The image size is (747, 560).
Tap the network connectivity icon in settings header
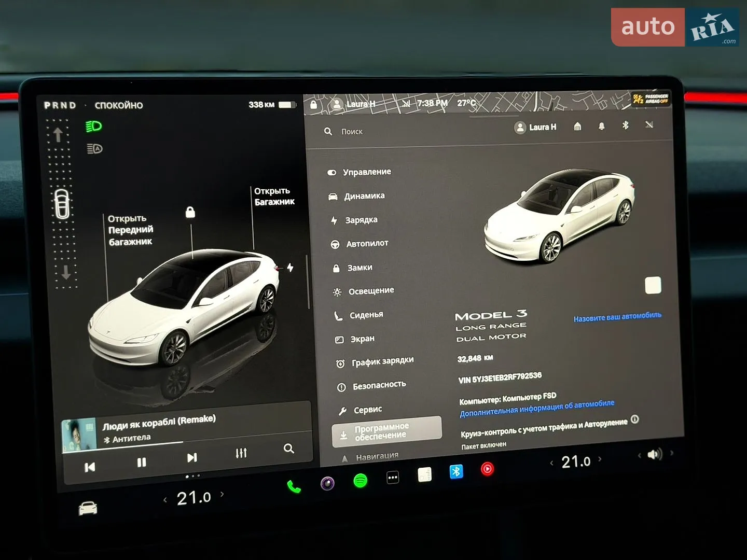click(x=649, y=124)
